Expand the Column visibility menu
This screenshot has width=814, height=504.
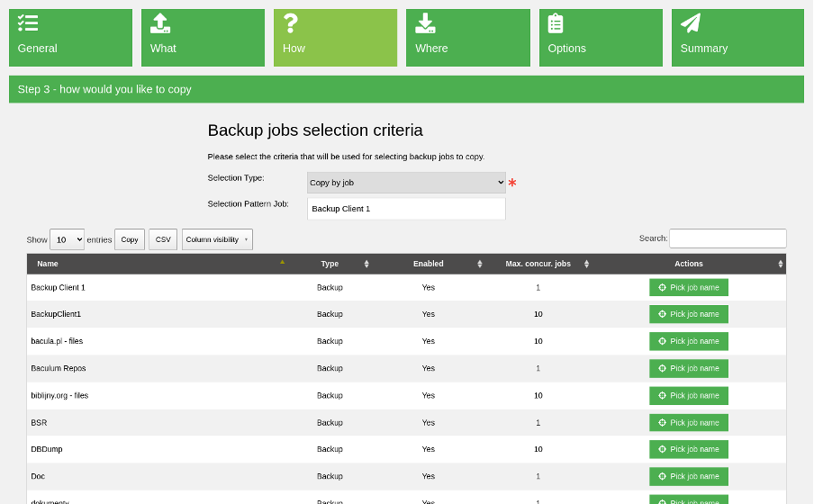217,239
